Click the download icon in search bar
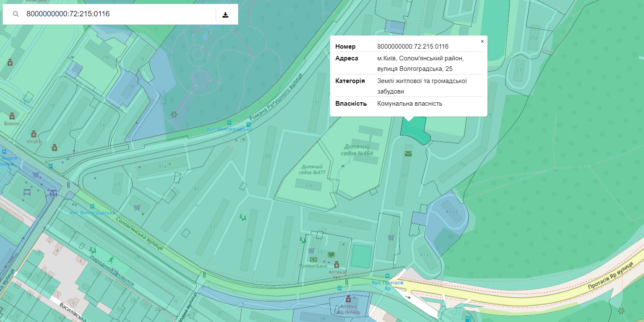 coord(225,15)
